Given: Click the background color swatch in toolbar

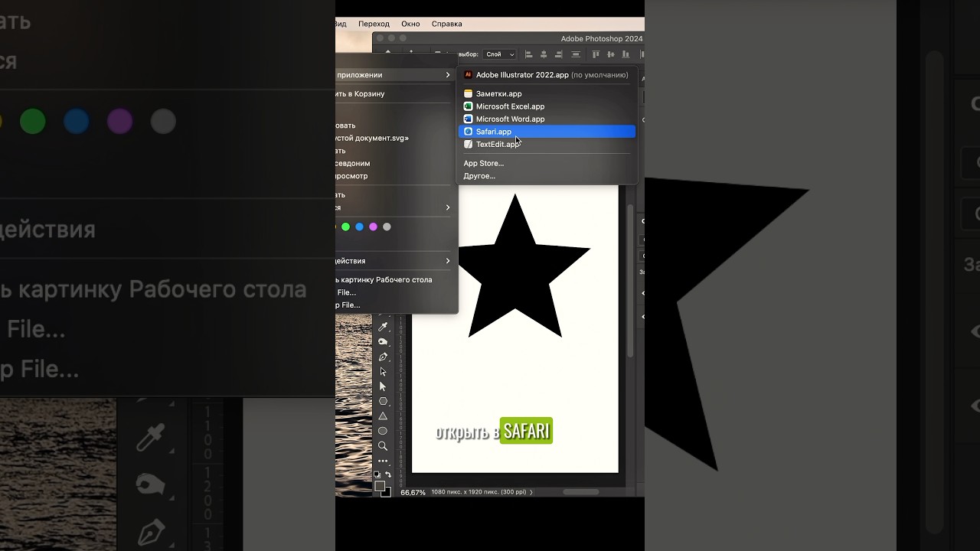Looking at the screenshot, I should tap(387, 492).
